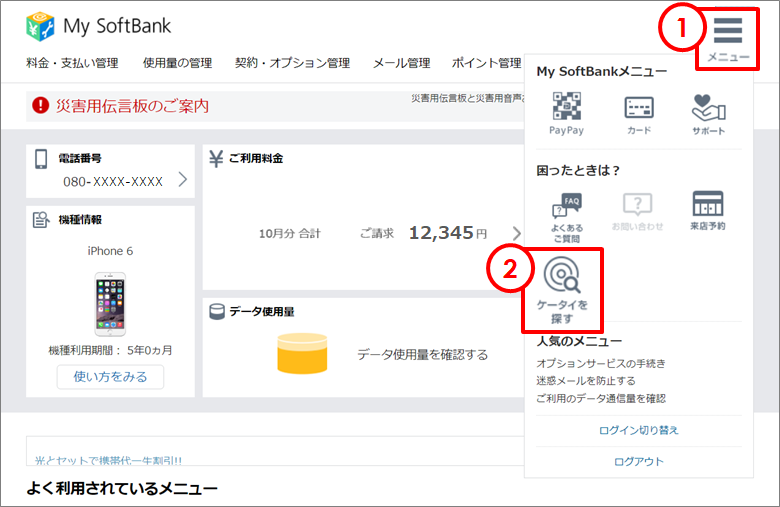Click the データ使用量 database icon
The image size is (780, 507).
click(217, 311)
